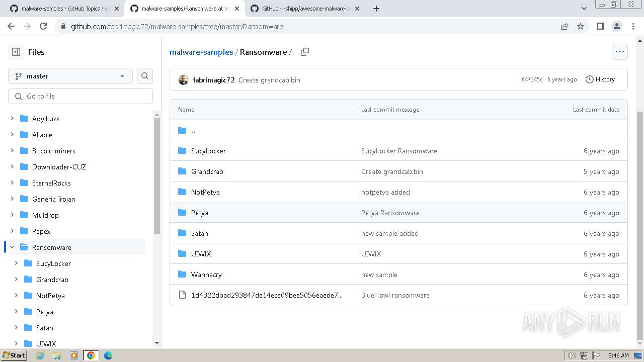Close the malware-samples GitHub Topics tab
The height and width of the screenshot is (362, 644).
[x=117, y=9]
